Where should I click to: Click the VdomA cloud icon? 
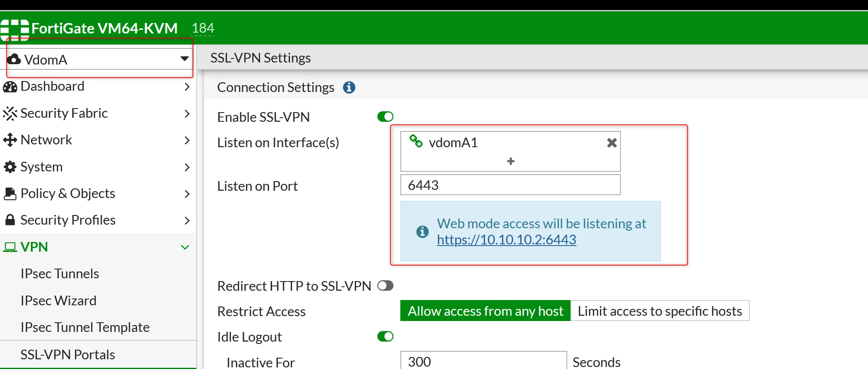[14, 59]
